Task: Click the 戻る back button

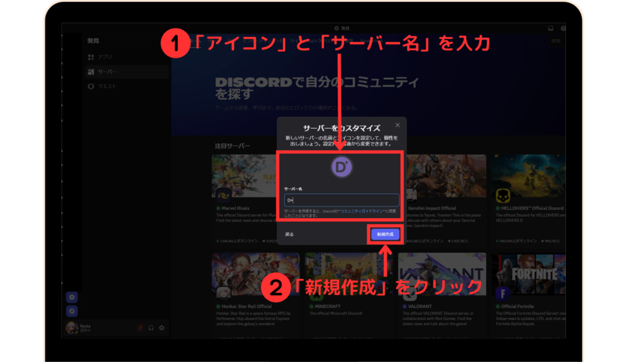Action: 289,234
